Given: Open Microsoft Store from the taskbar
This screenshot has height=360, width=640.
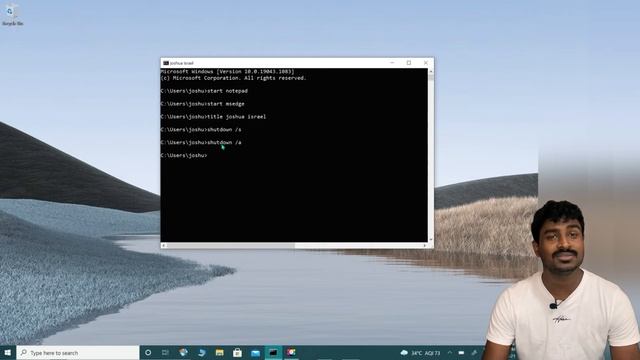Looking at the screenshot, I should click(237, 353).
